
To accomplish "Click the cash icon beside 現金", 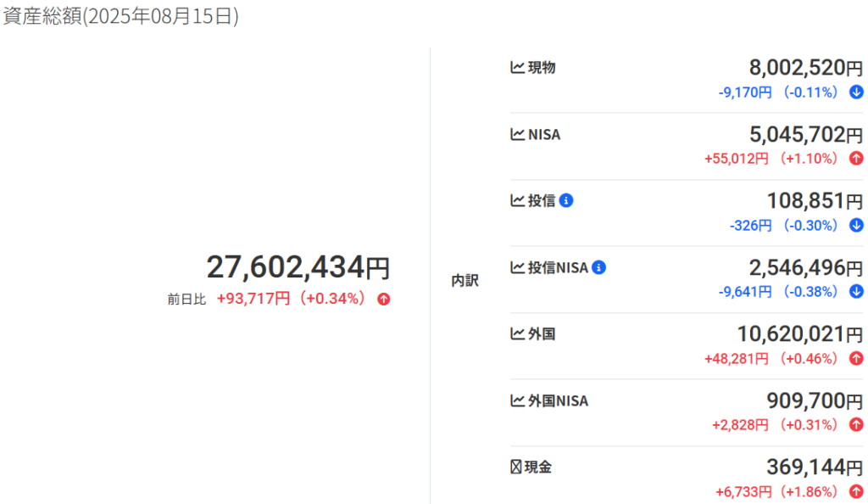I will [516, 467].
